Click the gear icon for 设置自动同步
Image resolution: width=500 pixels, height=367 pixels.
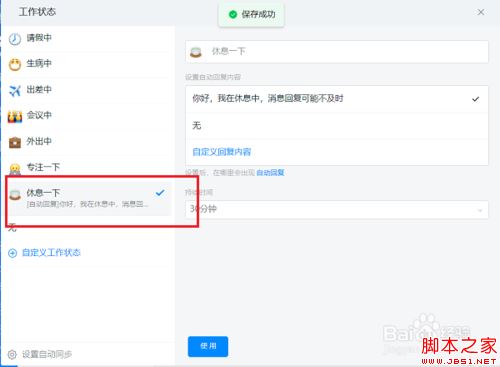coord(12,354)
